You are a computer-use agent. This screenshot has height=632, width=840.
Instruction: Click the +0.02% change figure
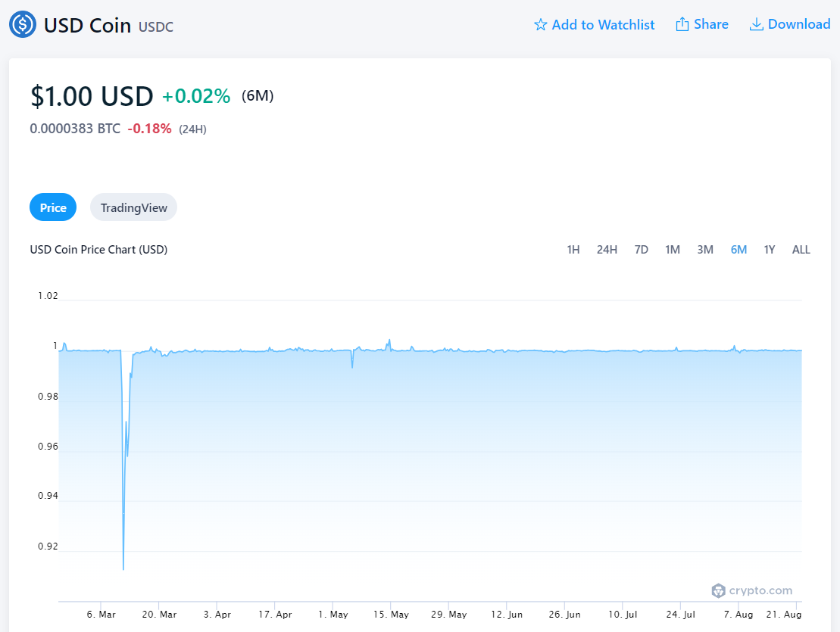pyautogui.click(x=196, y=96)
